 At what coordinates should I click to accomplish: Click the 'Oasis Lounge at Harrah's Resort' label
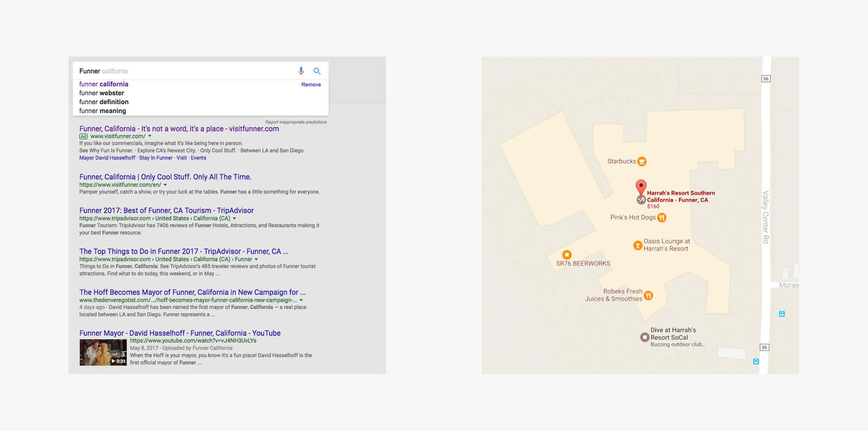coord(667,245)
